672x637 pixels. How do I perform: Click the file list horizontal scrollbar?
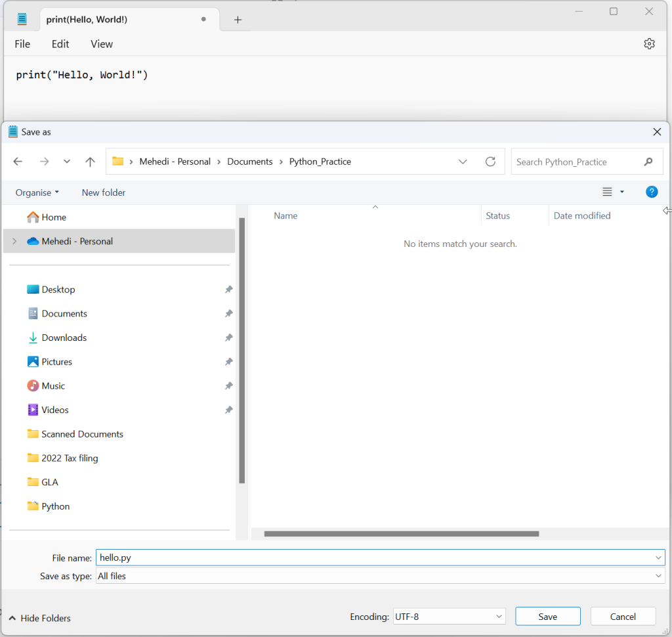click(402, 534)
